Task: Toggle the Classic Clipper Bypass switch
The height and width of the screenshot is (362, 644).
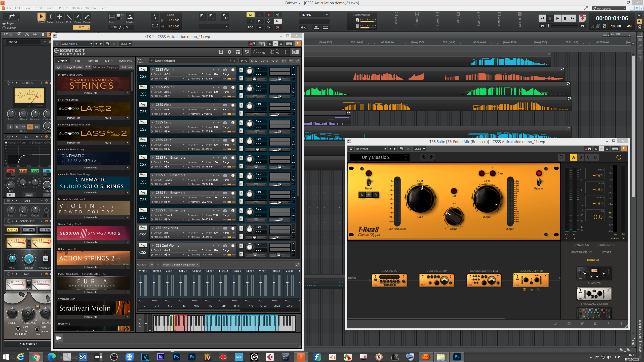Action: [539, 182]
